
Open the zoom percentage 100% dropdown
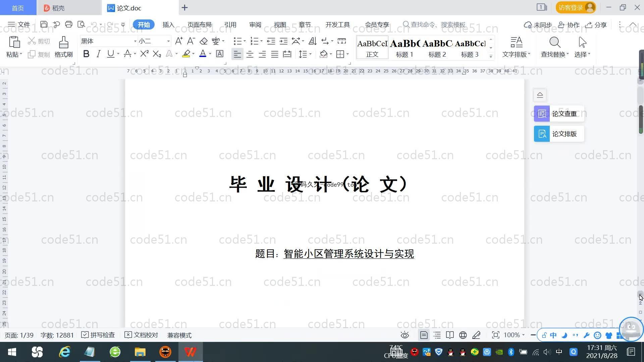click(x=523, y=335)
